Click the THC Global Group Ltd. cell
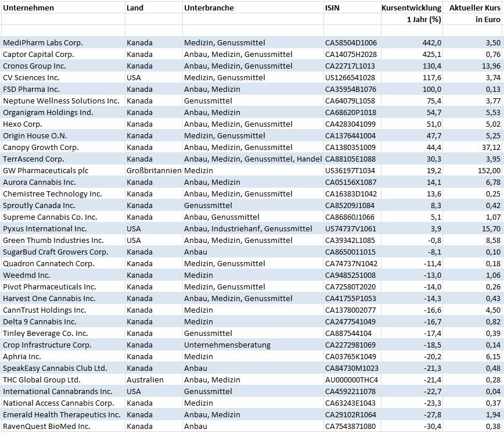 [x=63, y=380]
